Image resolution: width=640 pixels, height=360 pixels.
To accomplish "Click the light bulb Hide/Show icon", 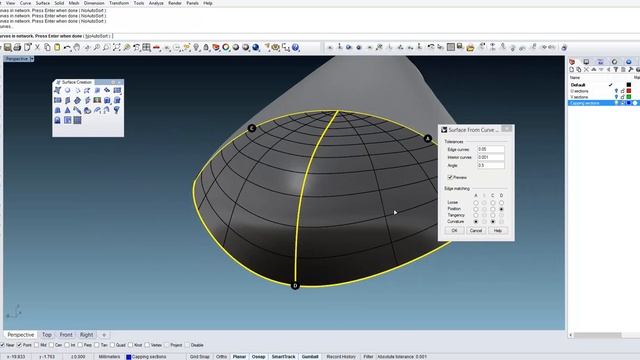I will [196, 47].
